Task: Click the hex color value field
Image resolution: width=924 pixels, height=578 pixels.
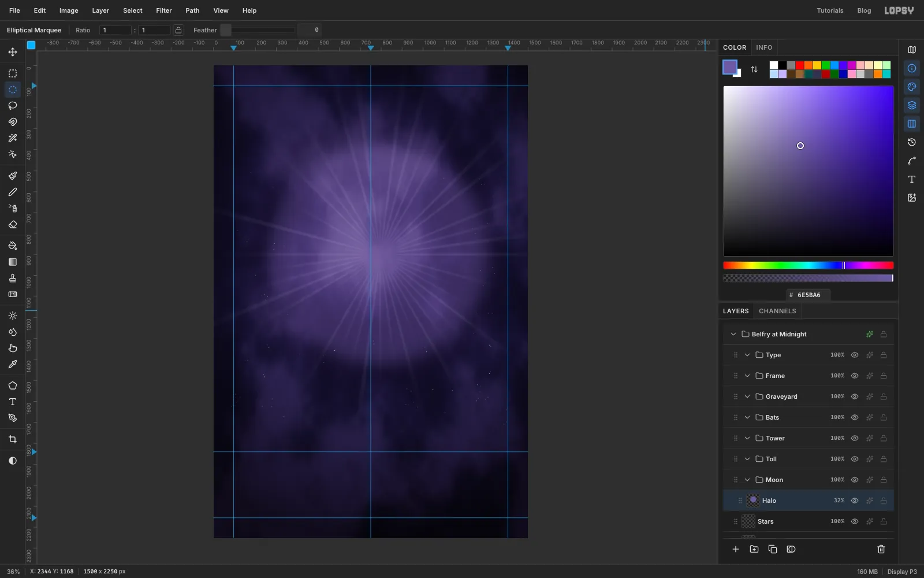Action: point(808,295)
